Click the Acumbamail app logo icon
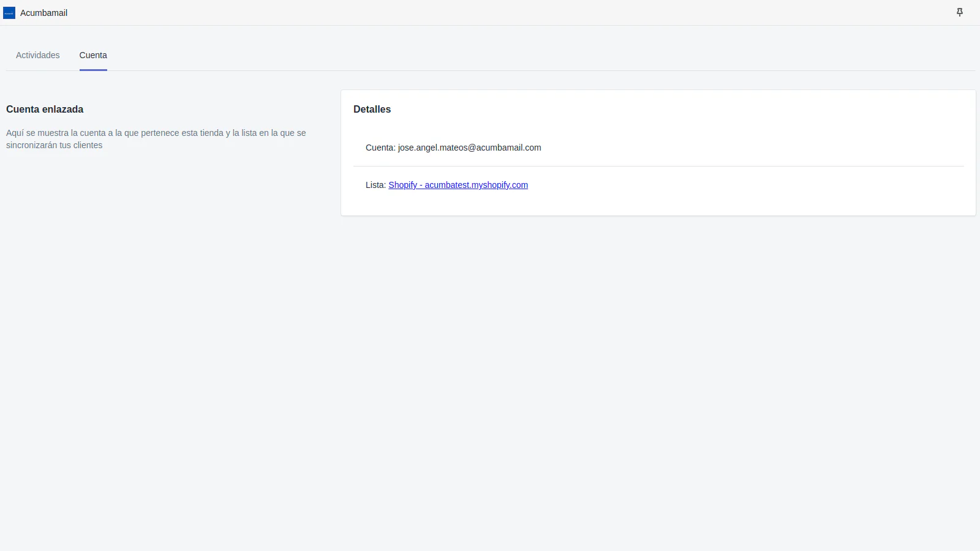 point(9,13)
